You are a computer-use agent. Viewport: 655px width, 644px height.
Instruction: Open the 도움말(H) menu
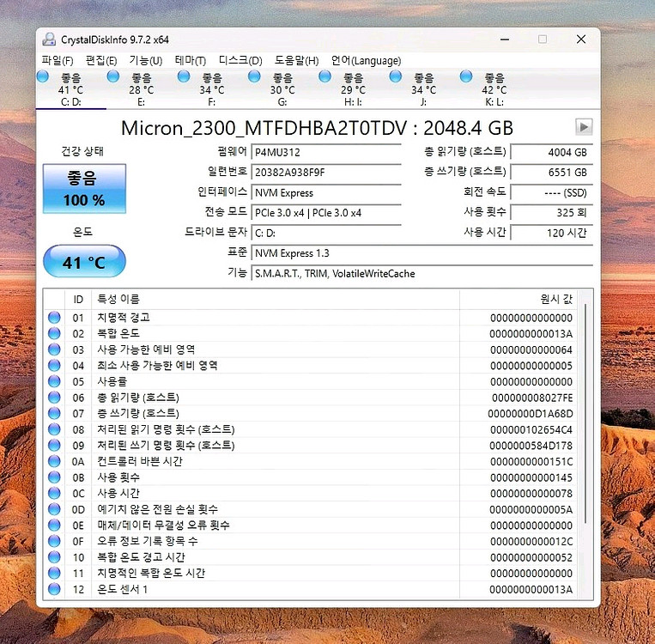click(296, 61)
